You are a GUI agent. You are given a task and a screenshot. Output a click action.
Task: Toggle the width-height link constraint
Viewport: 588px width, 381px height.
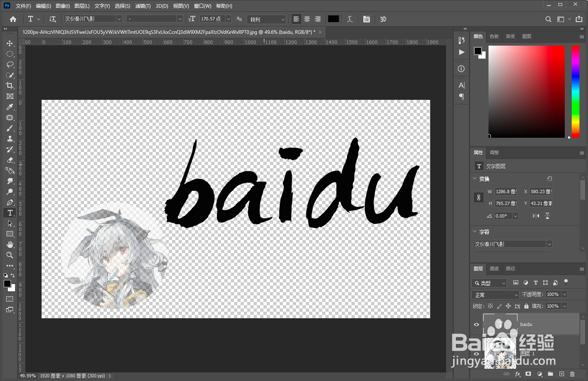click(479, 198)
